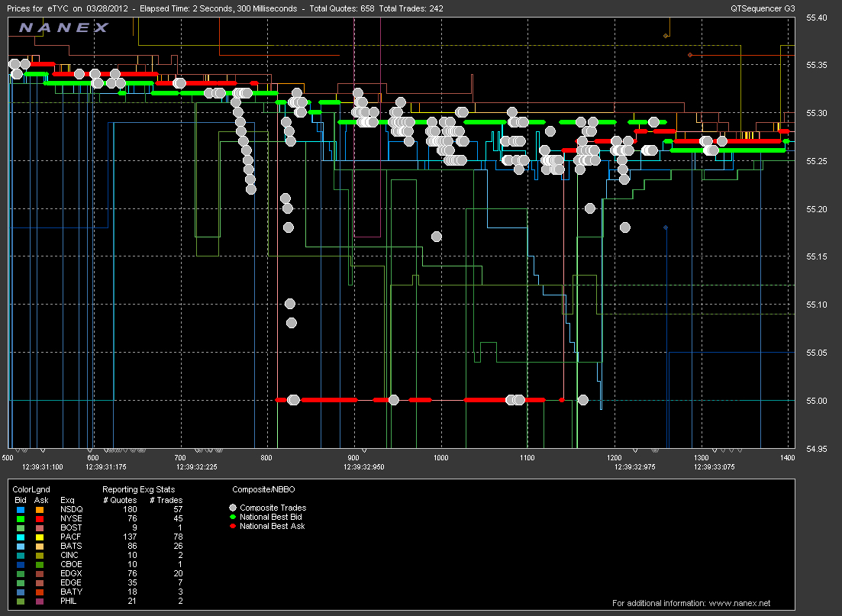This screenshot has height=616, width=842.
Task: Select the NYSE ask color swatch
Action: point(40,518)
